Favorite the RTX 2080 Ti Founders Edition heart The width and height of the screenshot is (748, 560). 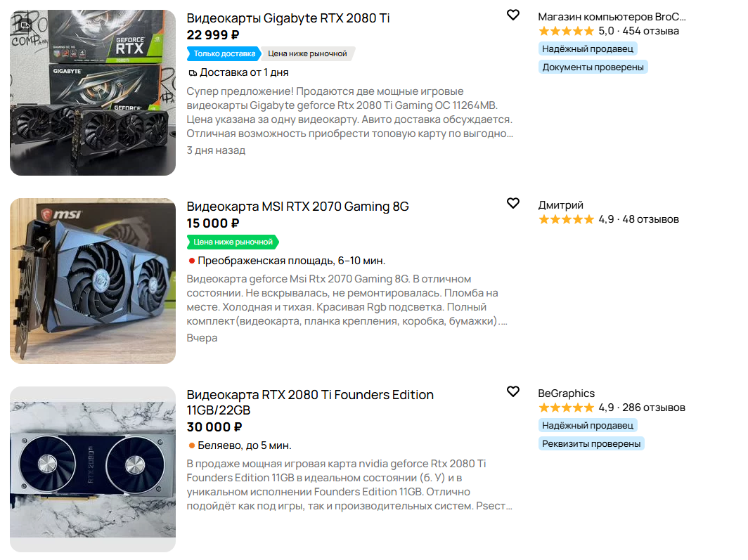(x=512, y=391)
